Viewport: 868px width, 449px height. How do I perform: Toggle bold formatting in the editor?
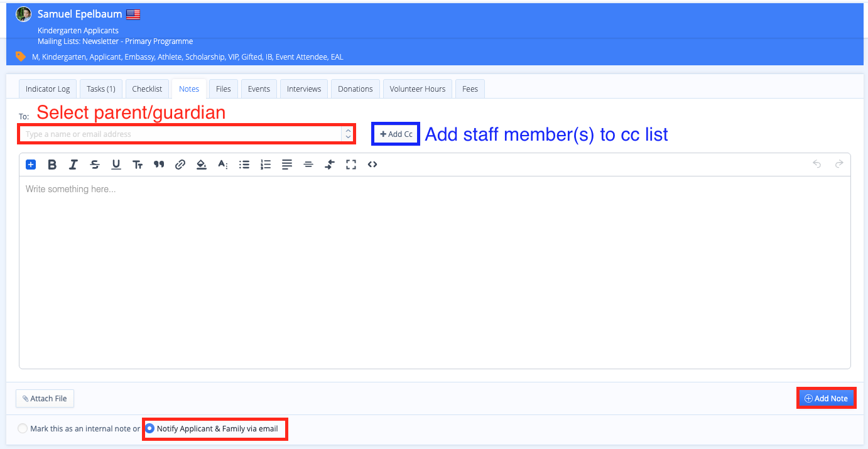52,165
